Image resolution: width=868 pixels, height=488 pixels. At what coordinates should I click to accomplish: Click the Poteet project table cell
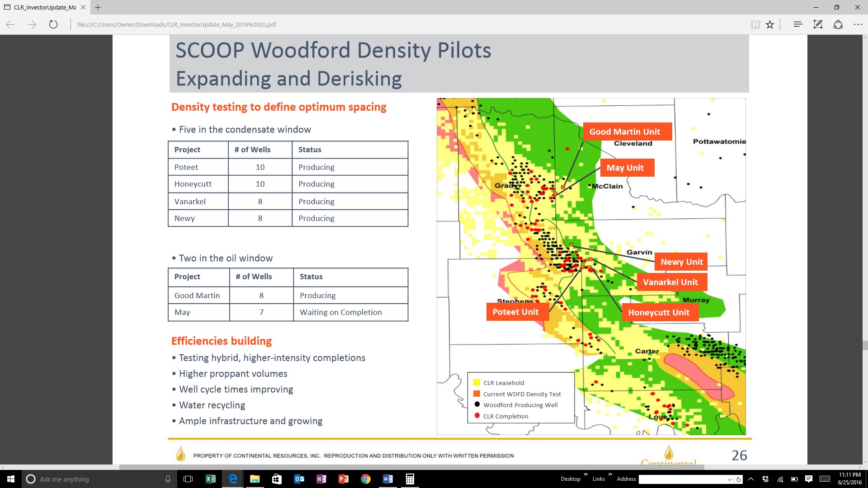(198, 167)
